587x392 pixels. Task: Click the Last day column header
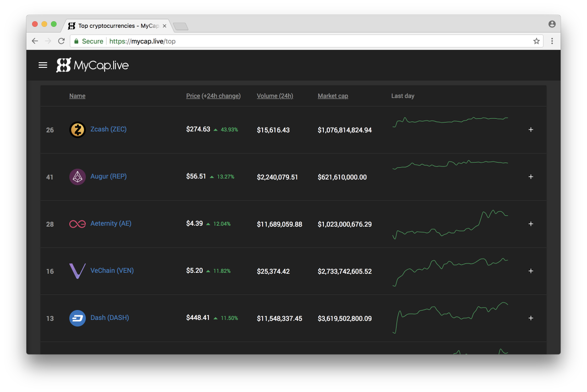tap(403, 96)
